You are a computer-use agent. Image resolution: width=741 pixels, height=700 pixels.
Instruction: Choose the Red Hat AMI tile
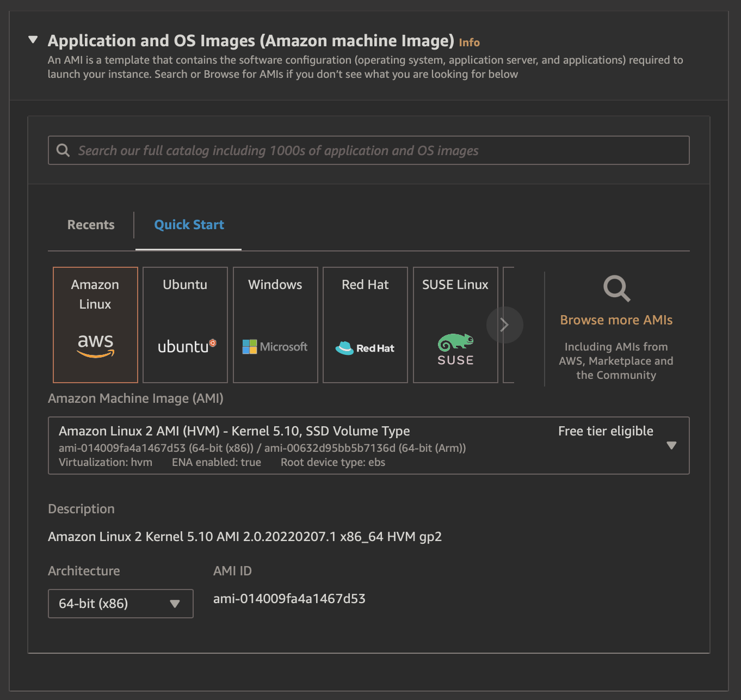click(x=365, y=325)
